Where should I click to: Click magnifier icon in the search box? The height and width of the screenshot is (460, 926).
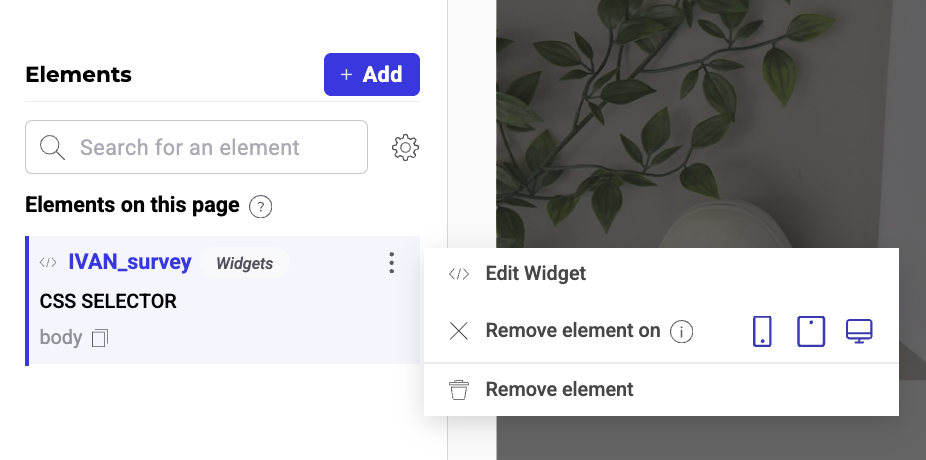tap(52, 147)
